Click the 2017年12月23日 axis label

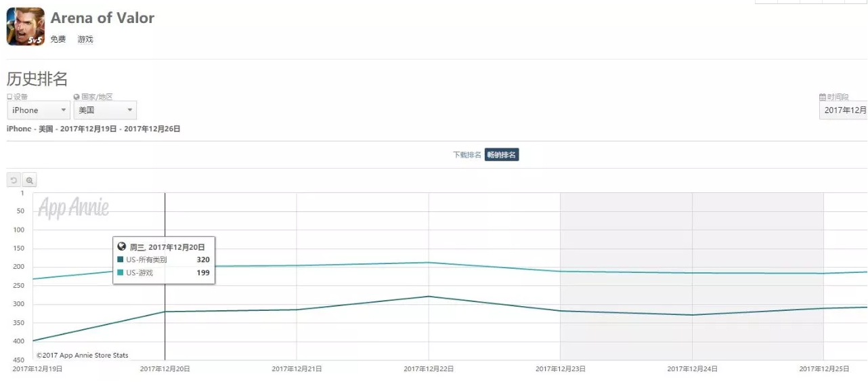561,369
